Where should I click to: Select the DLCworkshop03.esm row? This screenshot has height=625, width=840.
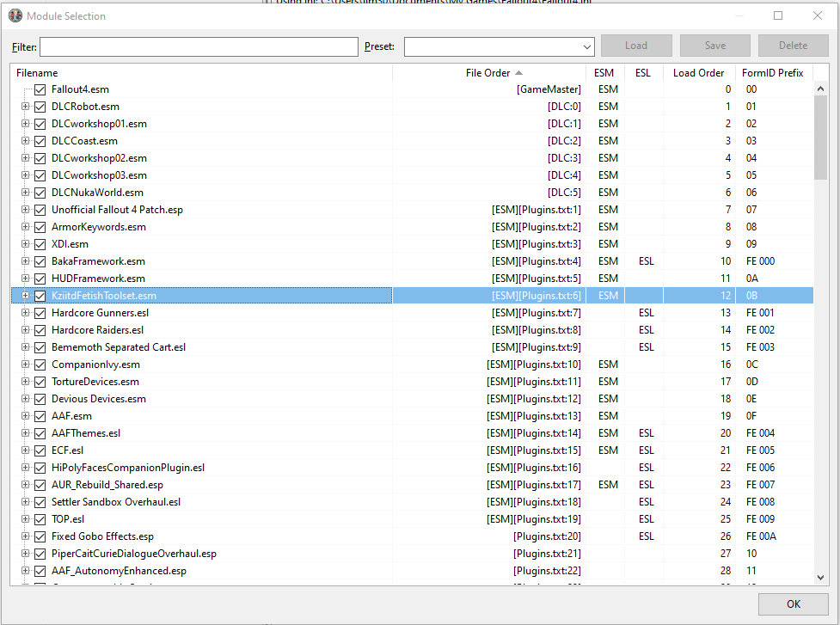[x=413, y=175]
